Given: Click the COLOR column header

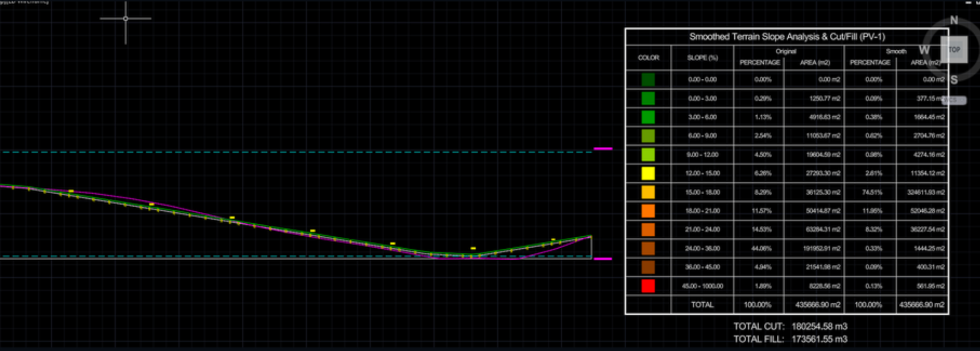Looking at the screenshot, I should 648,58.
